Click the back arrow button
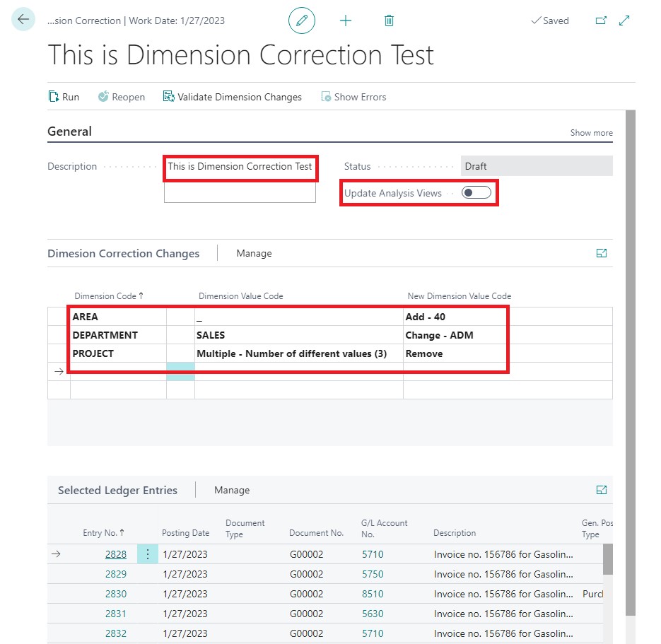This screenshot has height=644, width=661. click(x=23, y=20)
